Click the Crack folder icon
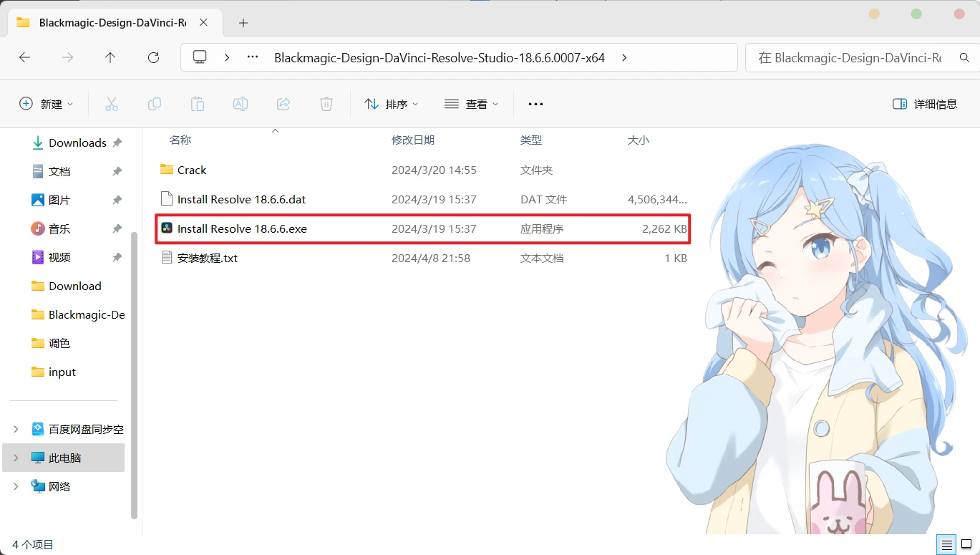The width and height of the screenshot is (980, 555). point(167,170)
